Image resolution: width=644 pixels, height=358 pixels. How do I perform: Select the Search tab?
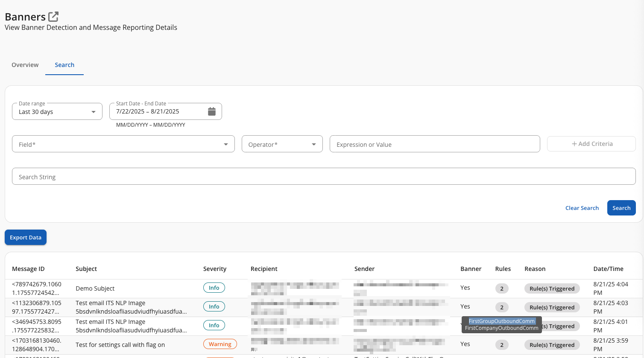click(64, 65)
